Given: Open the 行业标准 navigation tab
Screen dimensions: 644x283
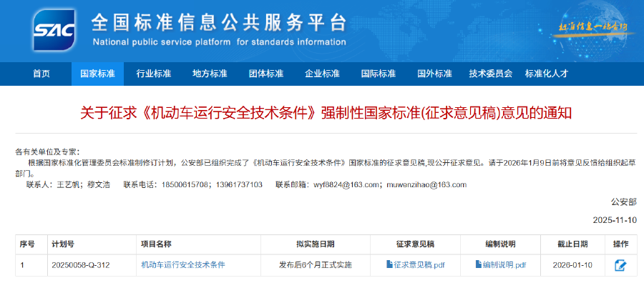Looking at the screenshot, I should pos(154,74).
